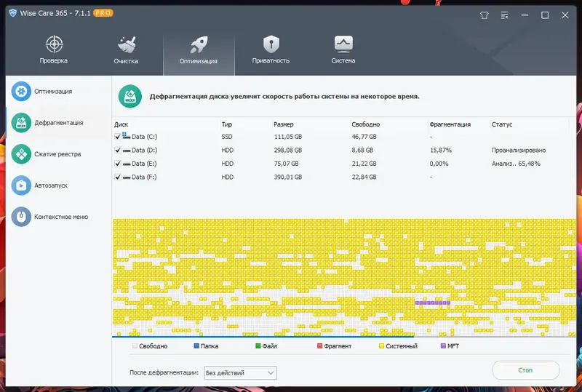
Task: Click the purple MFT legend swatch
Action: click(443, 346)
